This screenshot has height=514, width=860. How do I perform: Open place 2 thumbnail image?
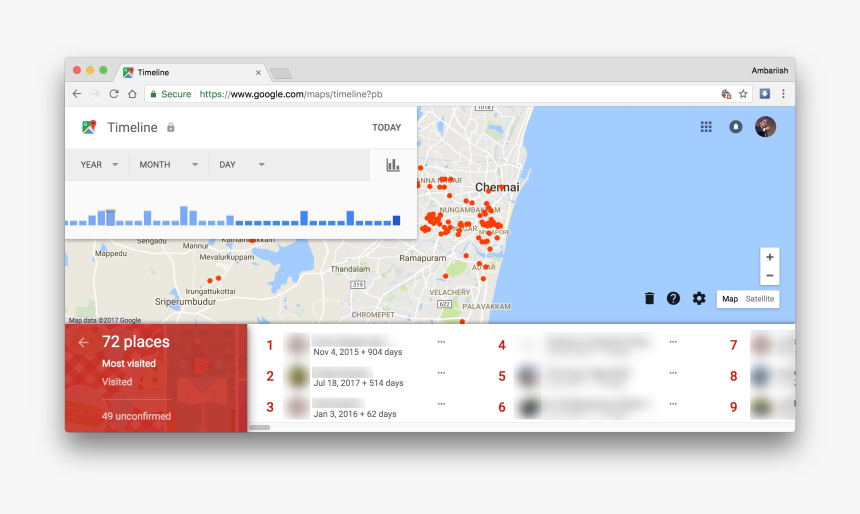click(298, 376)
